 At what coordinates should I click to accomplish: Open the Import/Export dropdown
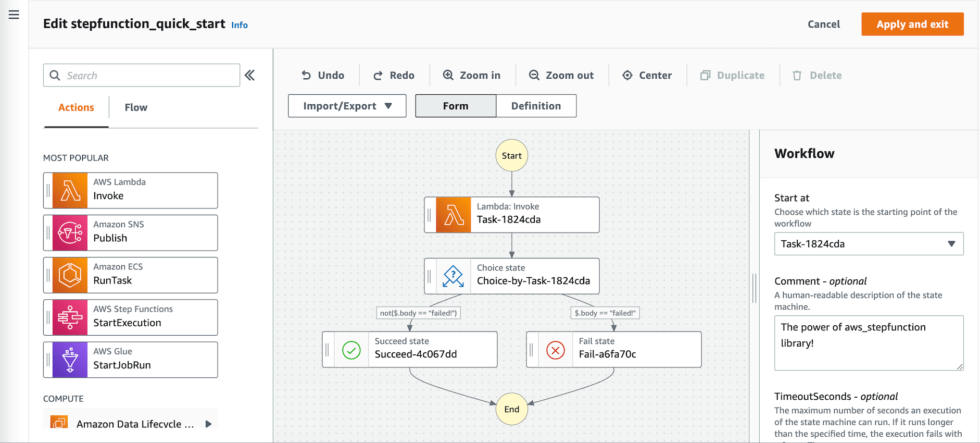[x=347, y=106]
